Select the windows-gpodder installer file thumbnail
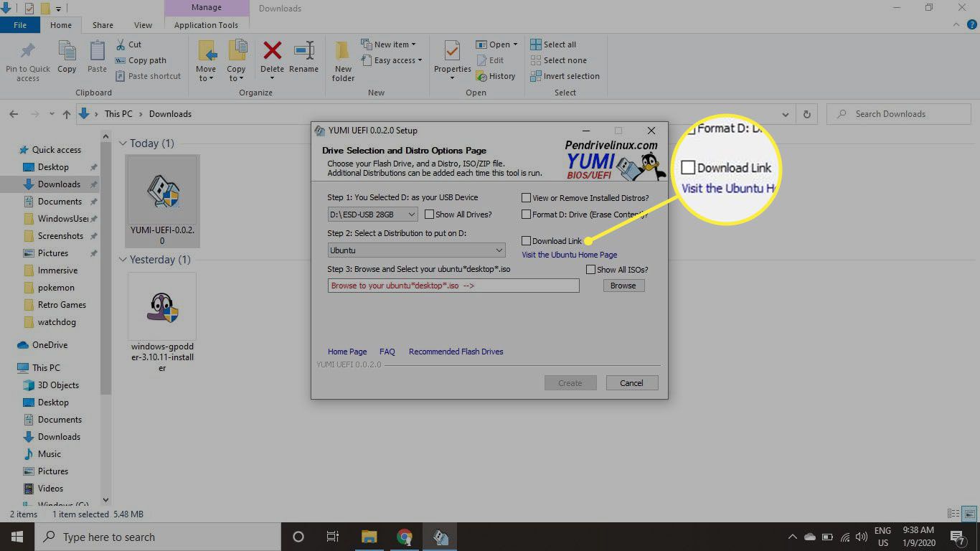The width and height of the screenshot is (980, 551). click(x=162, y=306)
